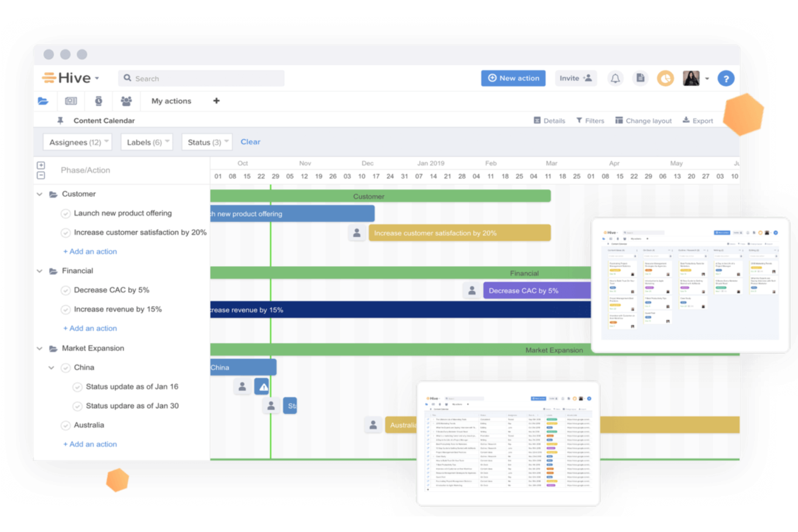Click assignee icon beside Decrease CAC bar
Image resolution: width=798 pixels, height=532 pixels.
[472, 291]
